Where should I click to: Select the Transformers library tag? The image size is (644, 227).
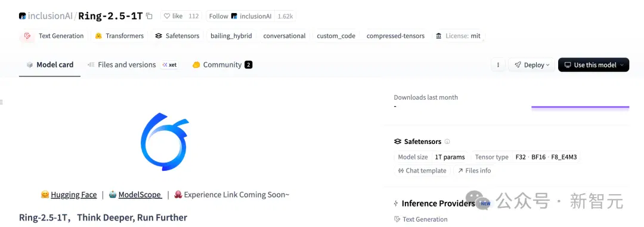(x=119, y=36)
